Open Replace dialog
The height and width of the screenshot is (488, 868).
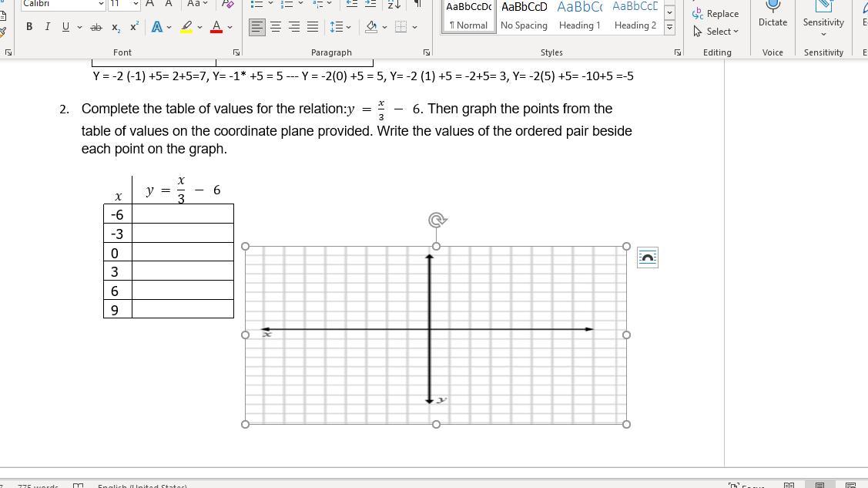716,14
